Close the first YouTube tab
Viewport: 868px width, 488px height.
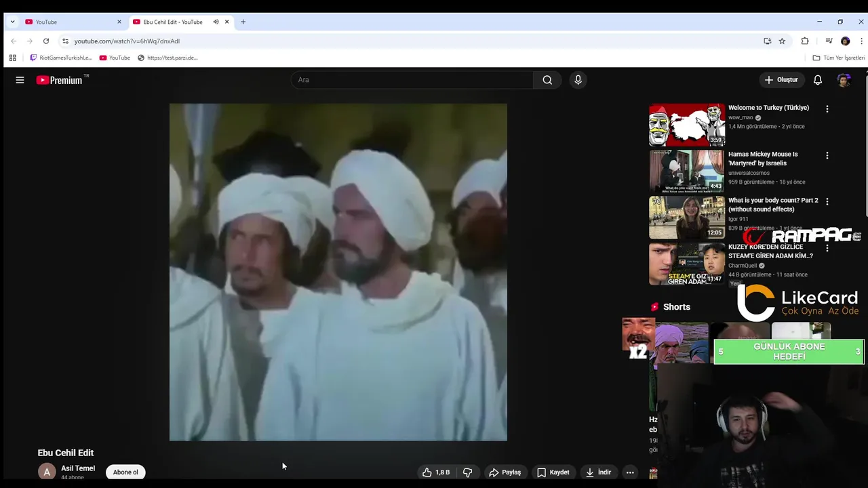(119, 22)
